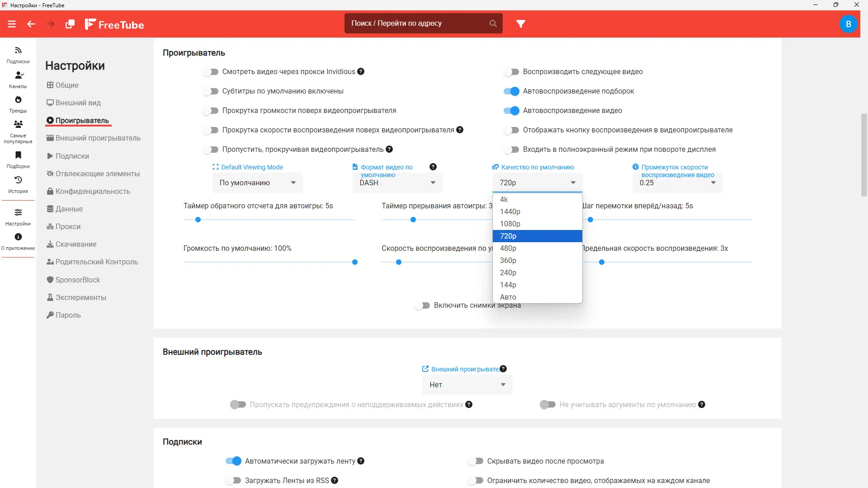Viewport: 868px width, 488px height.
Task: Expand the external player dropdown set to Нет
Action: (467, 385)
